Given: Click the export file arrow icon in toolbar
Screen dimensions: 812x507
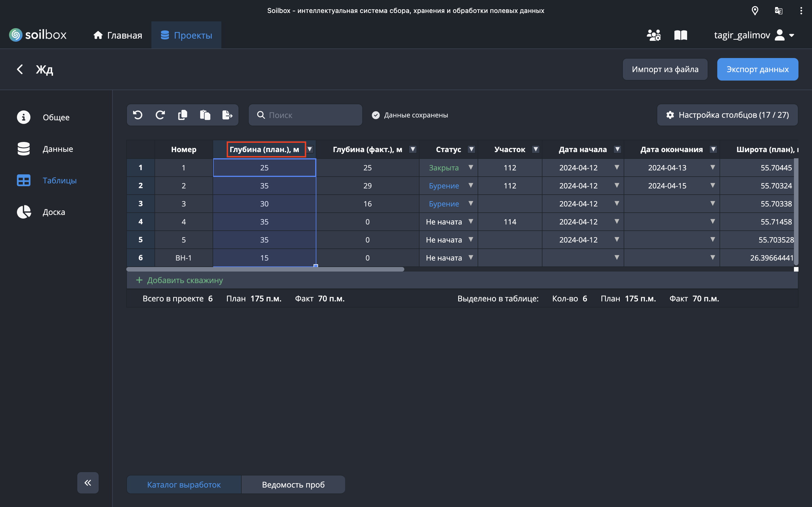Looking at the screenshot, I should point(227,115).
